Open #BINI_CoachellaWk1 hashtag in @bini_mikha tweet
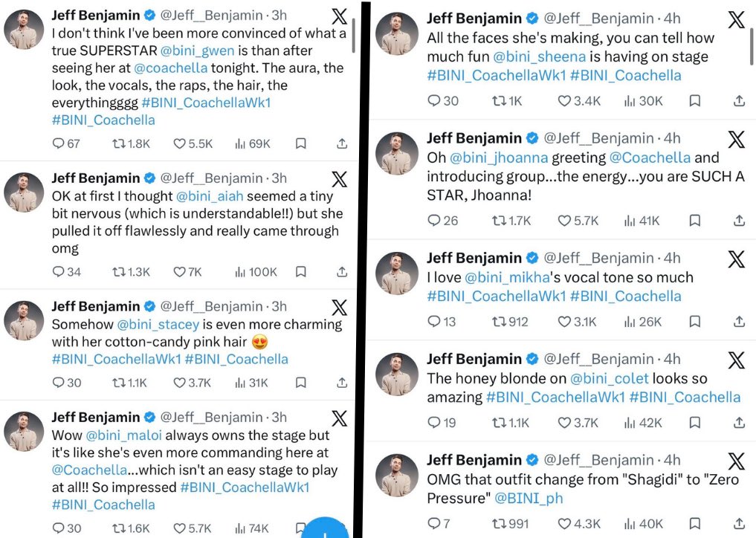756x538 pixels. point(496,296)
